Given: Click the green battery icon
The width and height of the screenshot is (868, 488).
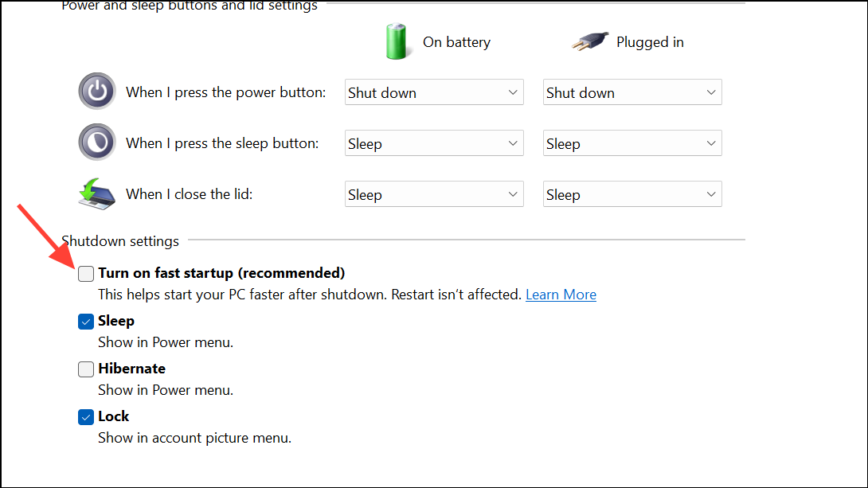Looking at the screenshot, I should (397, 41).
